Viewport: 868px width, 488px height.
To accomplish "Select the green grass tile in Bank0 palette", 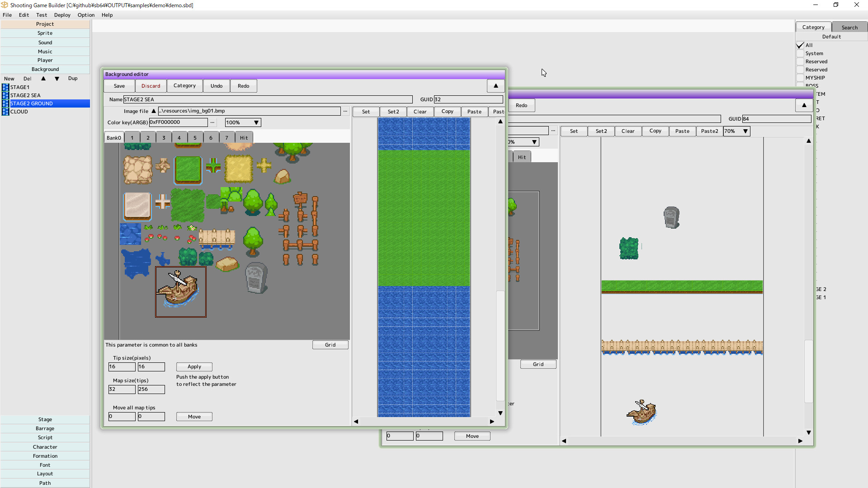I will point(188,170).
